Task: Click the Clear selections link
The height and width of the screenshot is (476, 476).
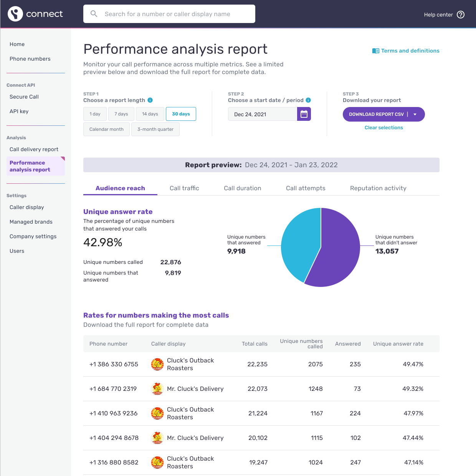Action: [383, 128]
